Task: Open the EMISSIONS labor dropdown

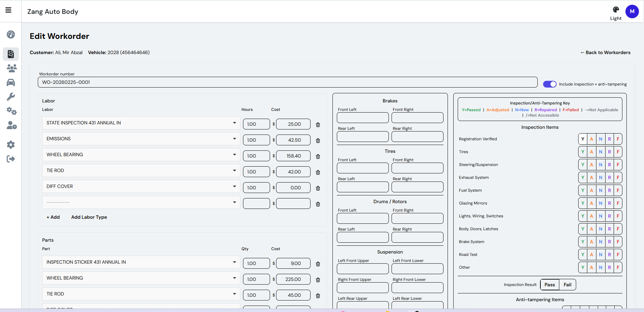Action: tap(141, 139)
